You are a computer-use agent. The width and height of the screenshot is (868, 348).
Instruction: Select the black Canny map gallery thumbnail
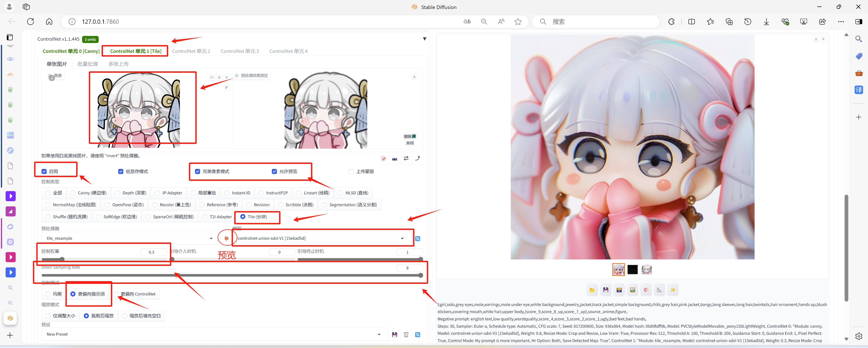coord(632,270)
